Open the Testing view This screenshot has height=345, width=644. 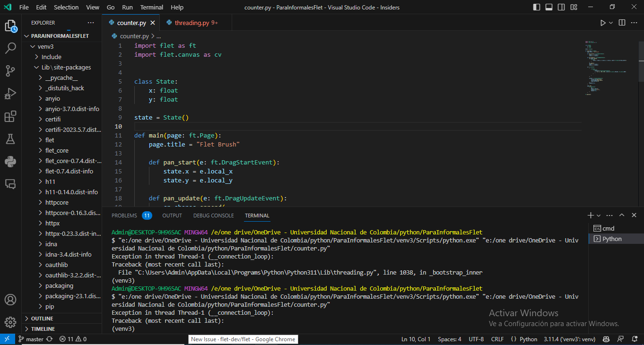10,139
